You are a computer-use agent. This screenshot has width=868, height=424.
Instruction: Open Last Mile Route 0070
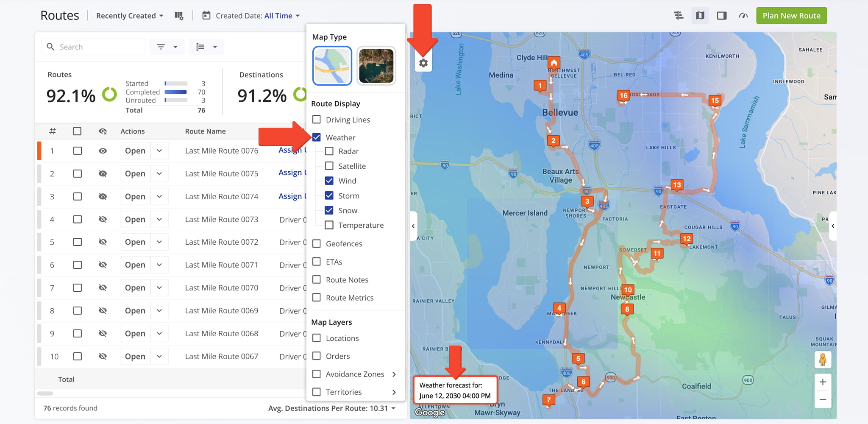click(x=135, y=288)
